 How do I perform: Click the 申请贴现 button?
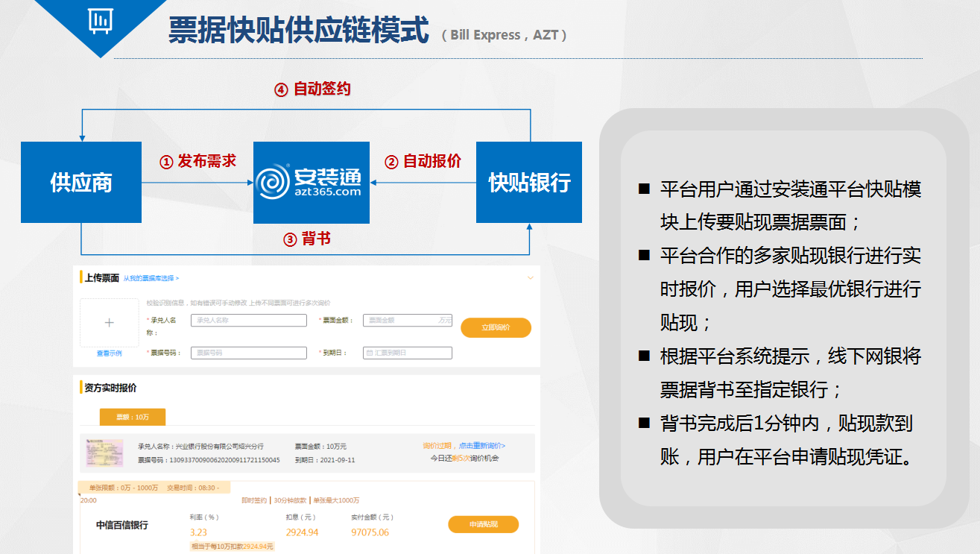(483, 525)
